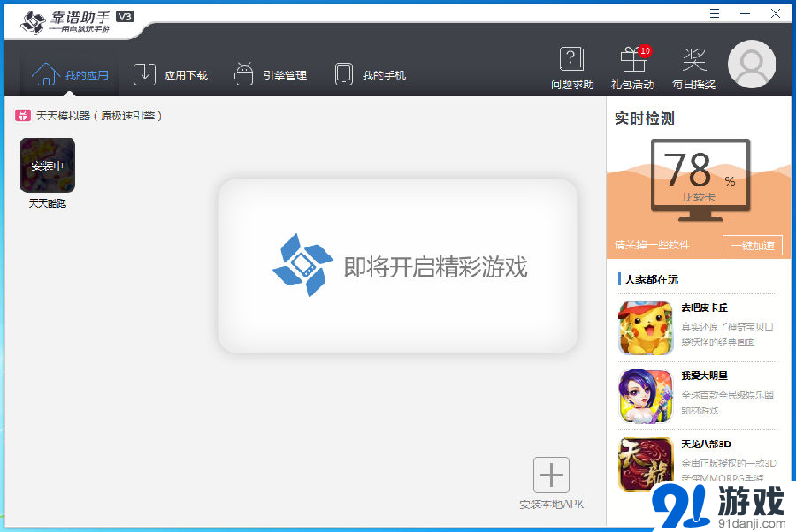Screen dimensions: 796x532
Task: Open the hamburger menu in title bar
Action: [715, 13]
